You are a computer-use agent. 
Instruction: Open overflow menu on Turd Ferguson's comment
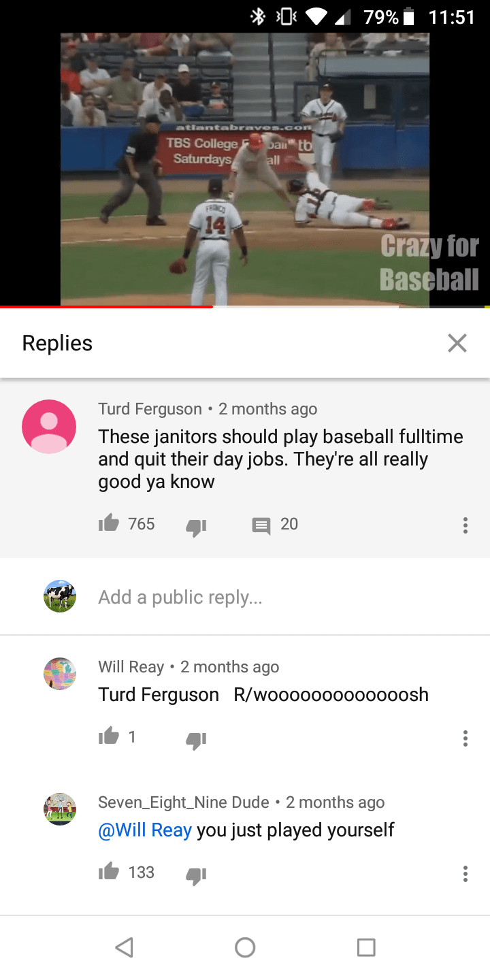pos(465,525)
